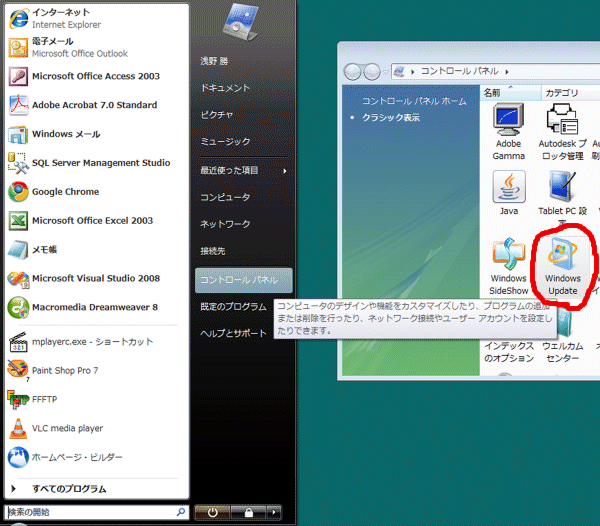This screenshot has height=526, width=600.
Task: Open the Windows Update icon
Action: coord(562,267)
